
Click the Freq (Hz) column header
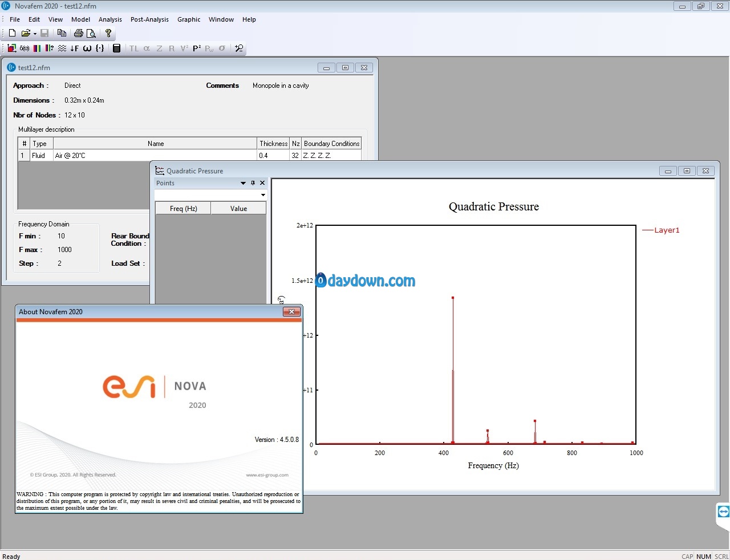pos(184,209)
